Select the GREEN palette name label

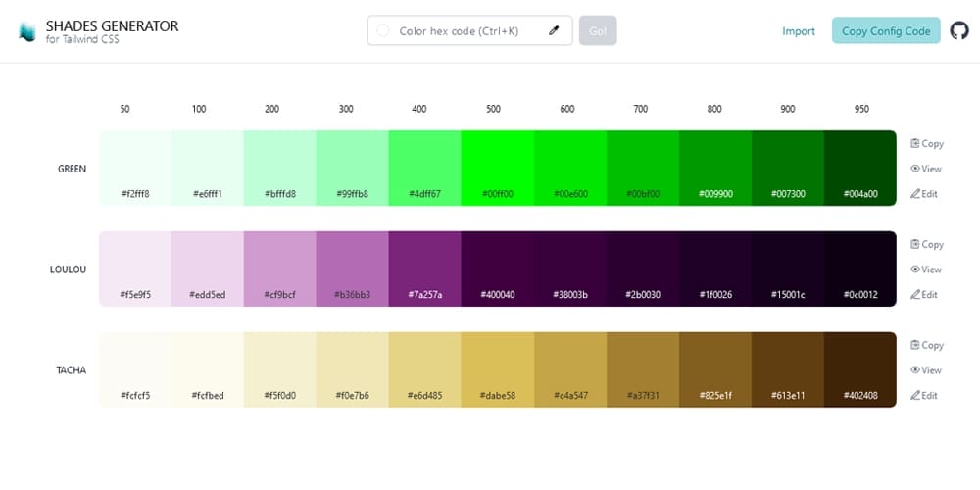pos(72,169)
